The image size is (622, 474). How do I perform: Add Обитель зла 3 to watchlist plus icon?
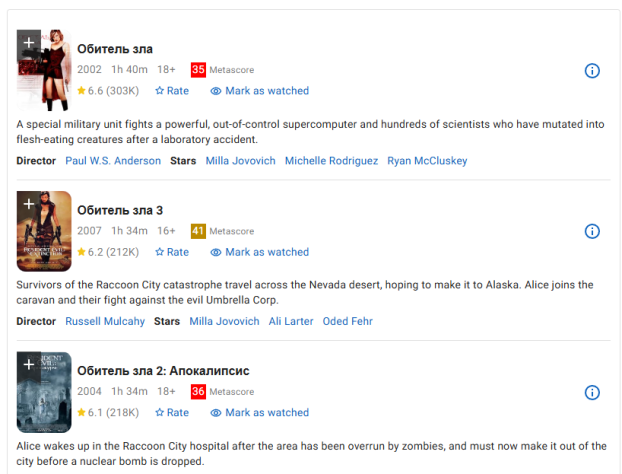click(x=29, y=204)
